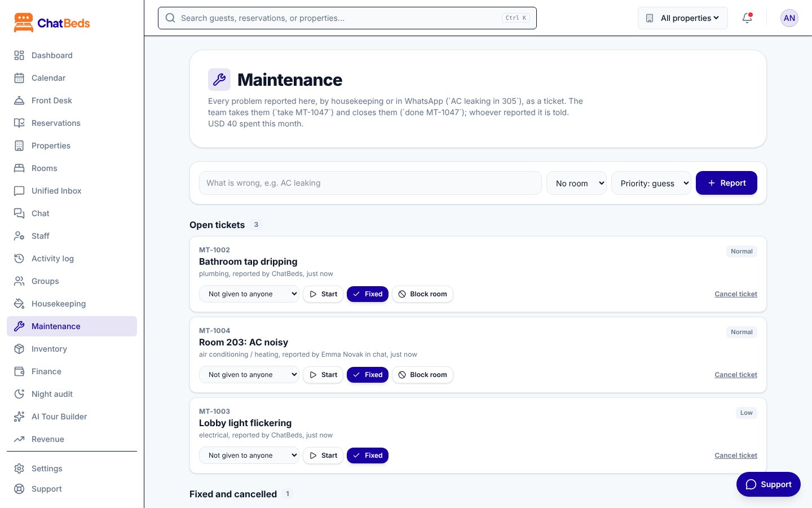Start the Bathroom tap dripping ticket
The image size is (812, 508).
323,294
